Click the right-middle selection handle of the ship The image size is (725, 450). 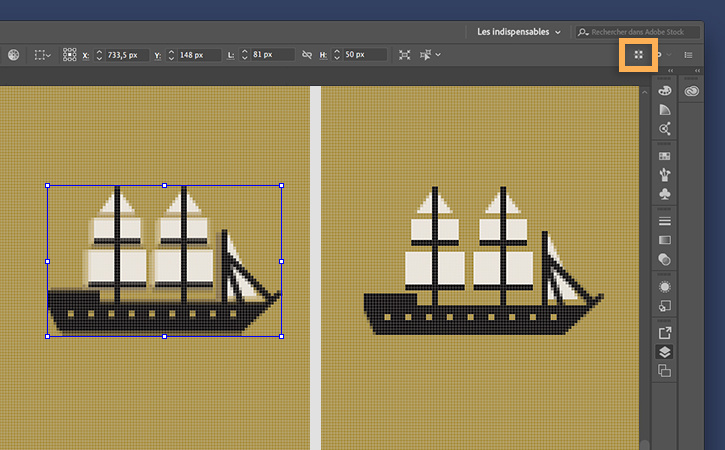point(282,261)
